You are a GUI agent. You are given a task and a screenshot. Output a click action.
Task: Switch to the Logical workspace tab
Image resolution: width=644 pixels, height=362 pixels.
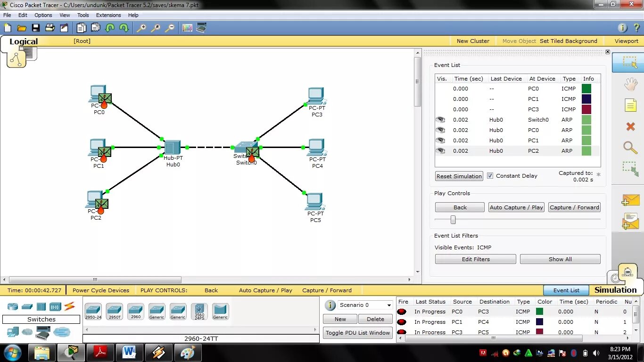point(24,41)
